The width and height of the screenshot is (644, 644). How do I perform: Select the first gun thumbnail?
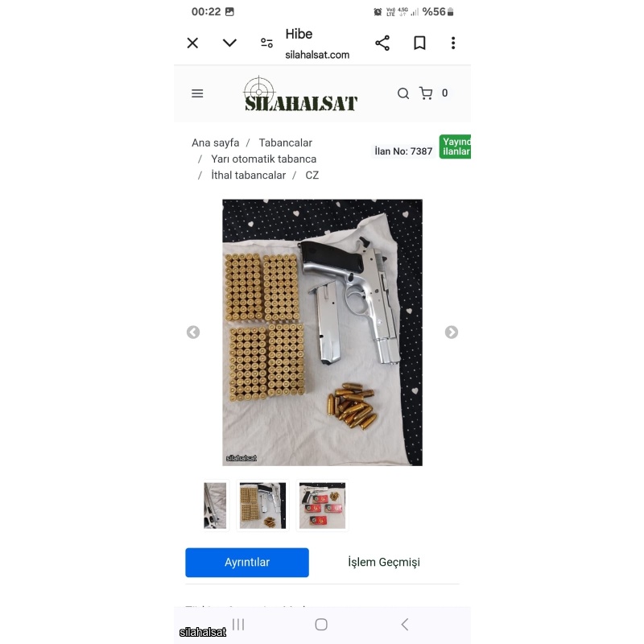click(215, 506)
